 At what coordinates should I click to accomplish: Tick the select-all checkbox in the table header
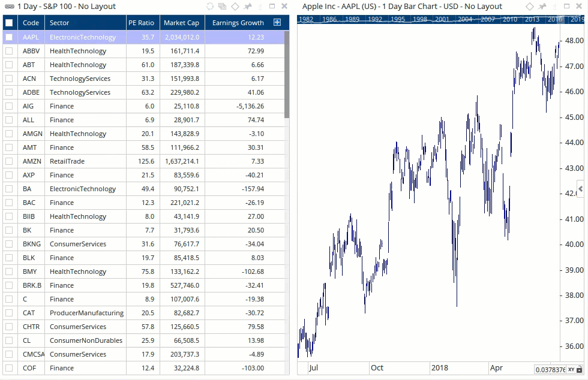9,23
